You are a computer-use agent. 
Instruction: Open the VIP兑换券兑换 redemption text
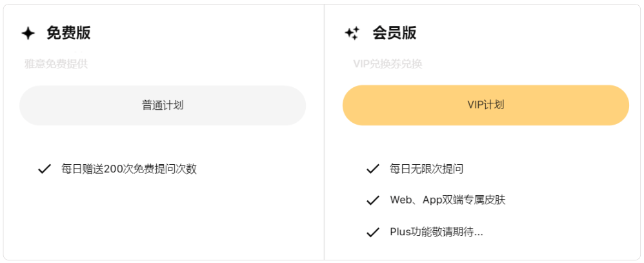tap(388, 64)
